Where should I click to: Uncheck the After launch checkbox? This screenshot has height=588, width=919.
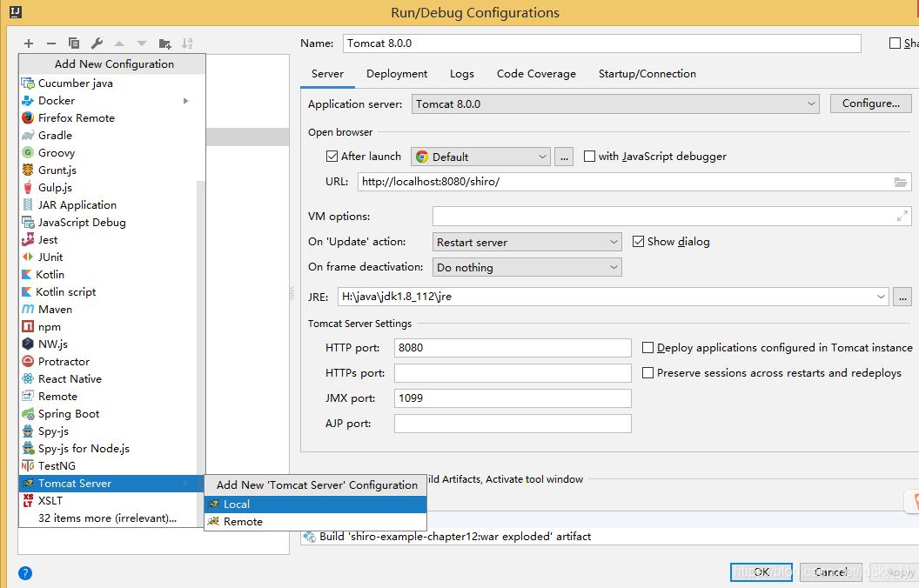pyautogui.click(x=332, y=157)
